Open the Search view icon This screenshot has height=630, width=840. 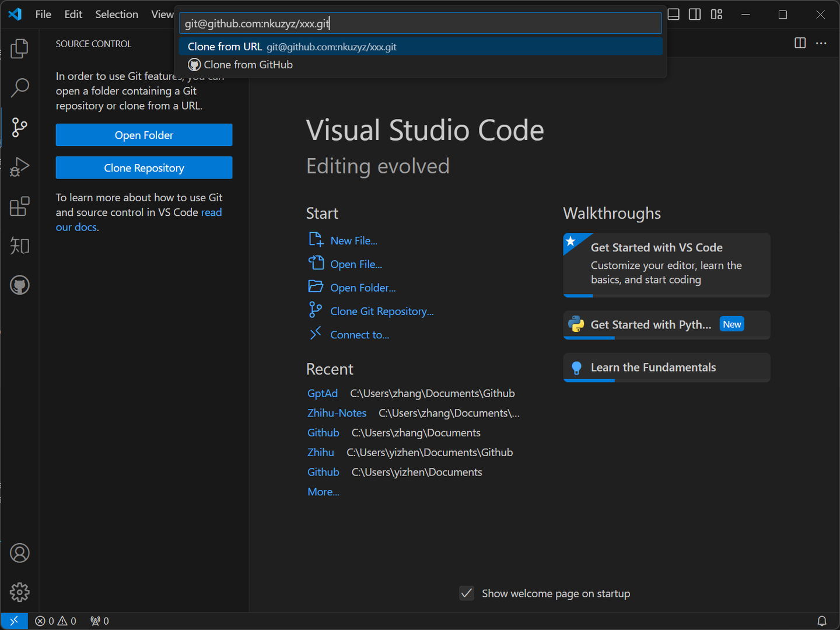pos(19,87)
